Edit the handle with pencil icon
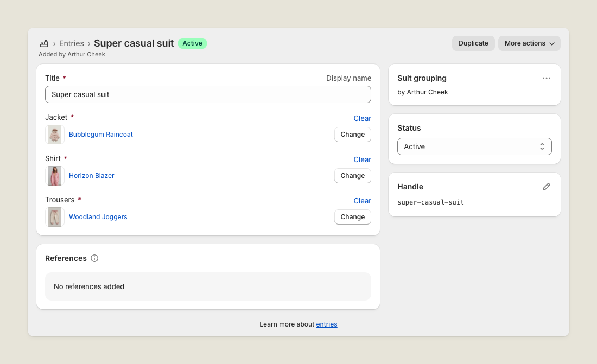597x364 pixels. tap(546, 187)
